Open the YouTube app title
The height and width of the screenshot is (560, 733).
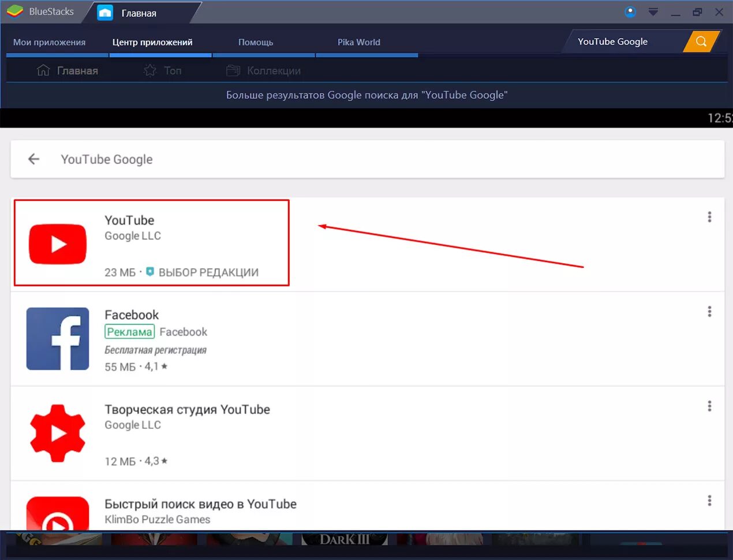129,220
